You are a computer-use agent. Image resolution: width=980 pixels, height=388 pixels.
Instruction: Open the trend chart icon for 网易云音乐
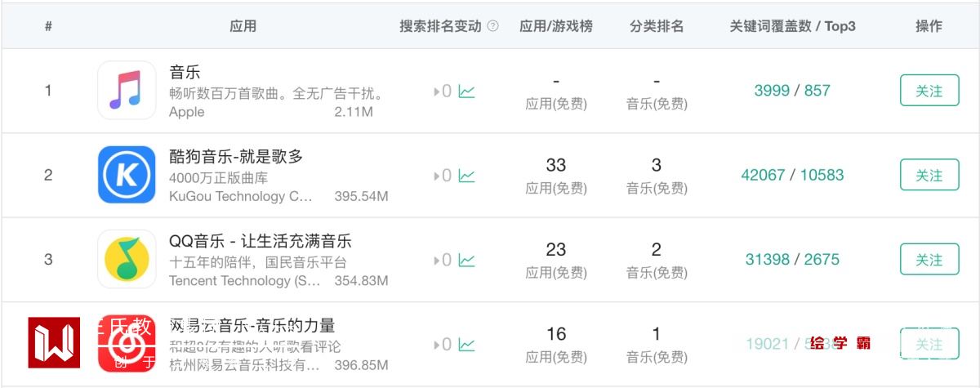(x=466, y=345)
